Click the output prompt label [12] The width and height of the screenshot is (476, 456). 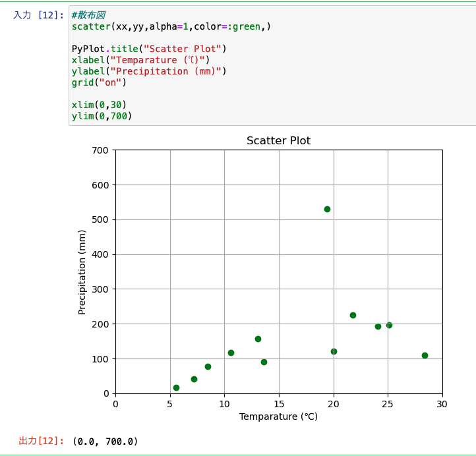tap(42, 441)
